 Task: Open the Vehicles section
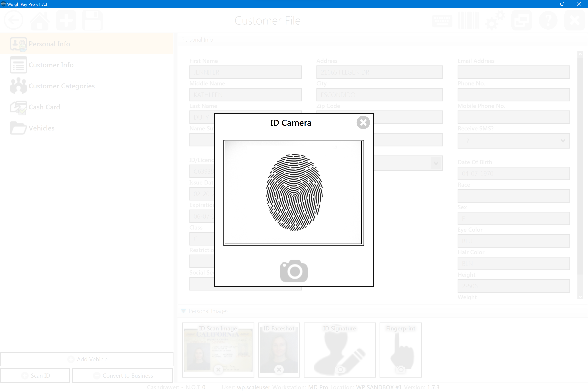tap(41, 128)
